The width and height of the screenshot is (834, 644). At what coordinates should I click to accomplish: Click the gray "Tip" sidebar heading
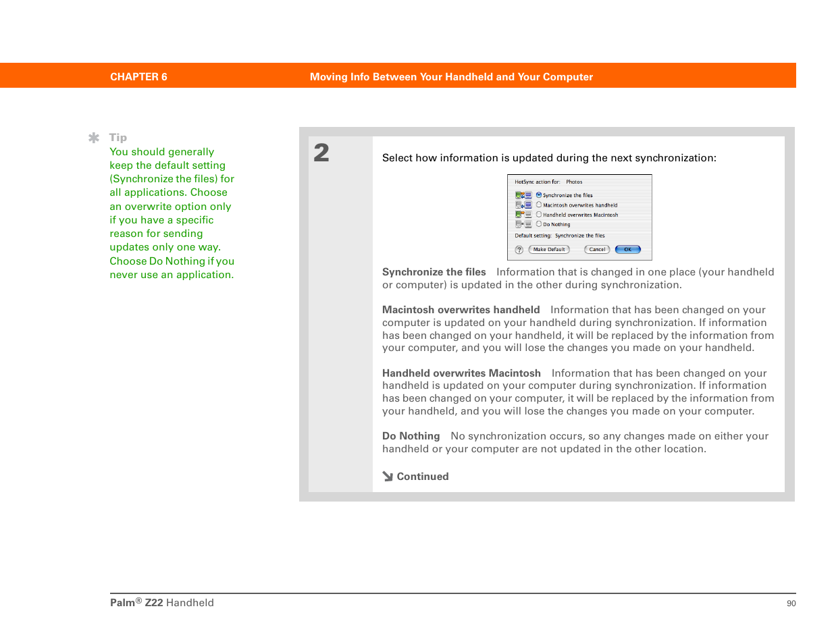point(118,138)
